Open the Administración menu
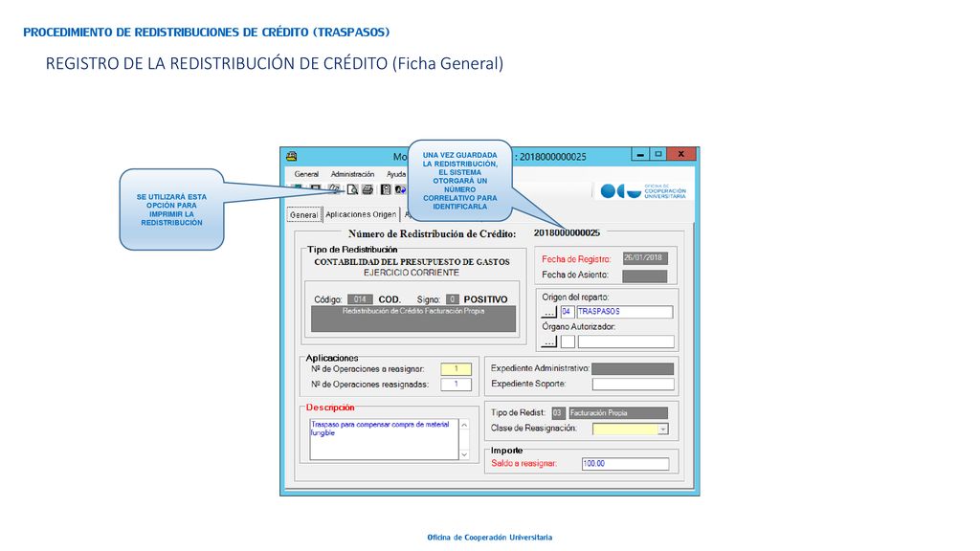The height and width of the screenshot is (551, 980). click(352, 174)
